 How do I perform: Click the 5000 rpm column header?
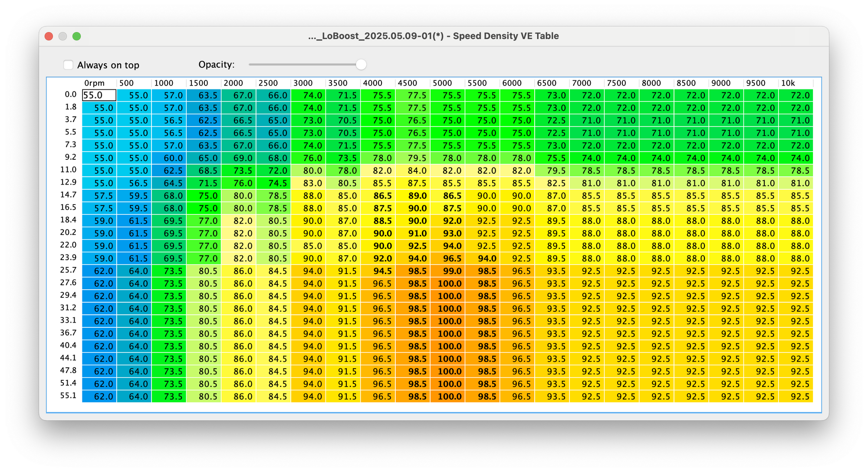point(442,83)
